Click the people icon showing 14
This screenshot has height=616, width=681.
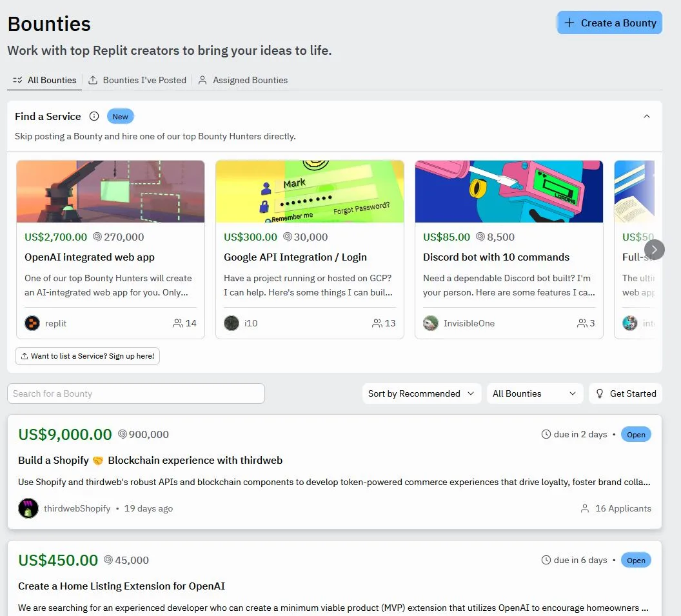click(177, 323)
